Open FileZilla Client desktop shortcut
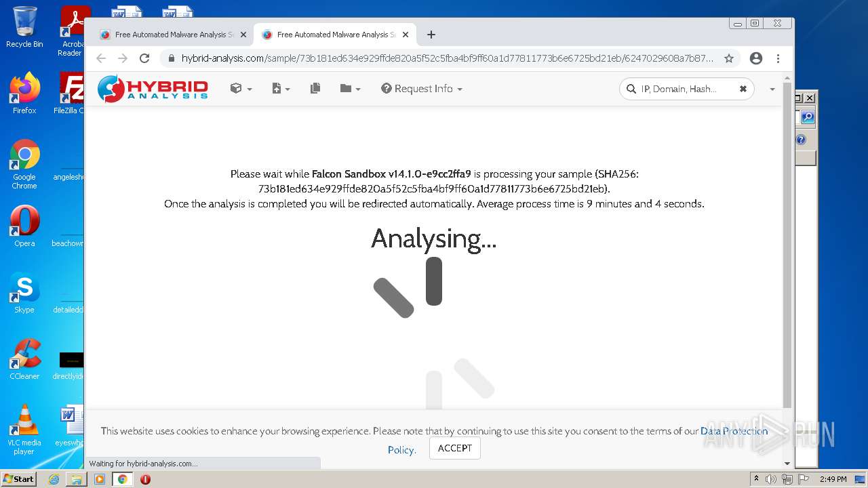The image size is (868, 488). click(71, 94)
